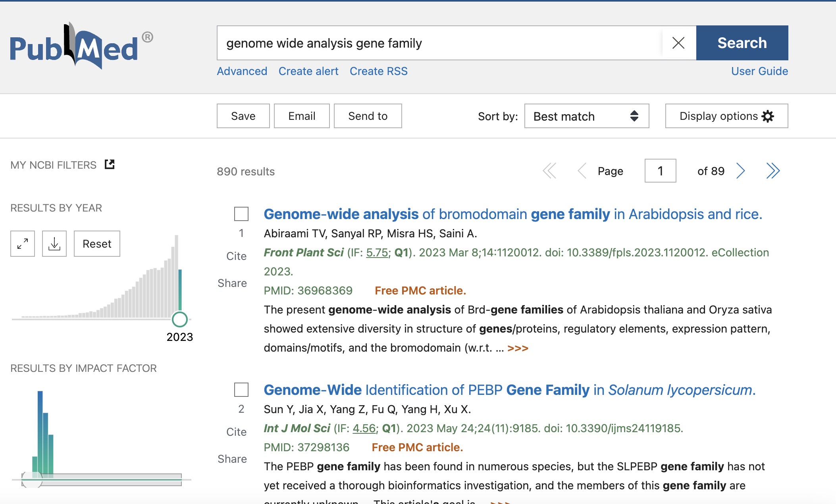Click the 890 results count text
The image size is (836, 504).
click(246, 171)
